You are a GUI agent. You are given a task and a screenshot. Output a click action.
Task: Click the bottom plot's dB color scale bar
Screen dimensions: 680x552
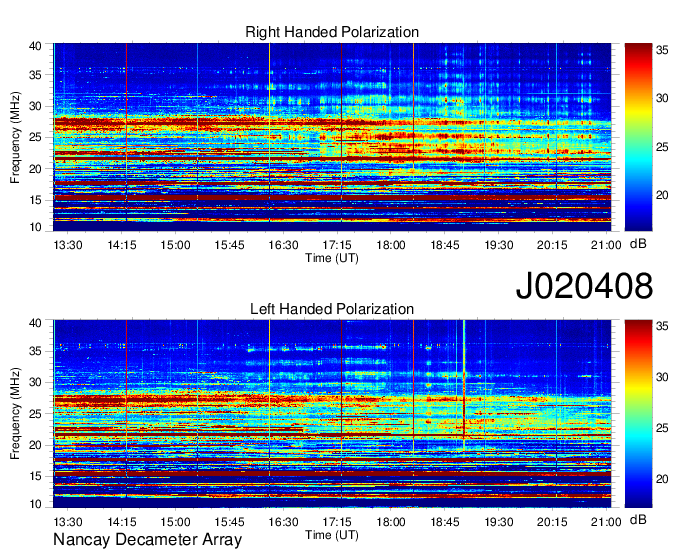(638, 414)
